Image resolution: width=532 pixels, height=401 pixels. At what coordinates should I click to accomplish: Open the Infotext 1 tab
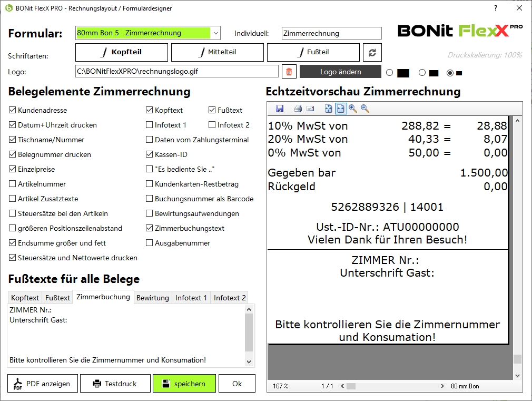pos(191,298)
